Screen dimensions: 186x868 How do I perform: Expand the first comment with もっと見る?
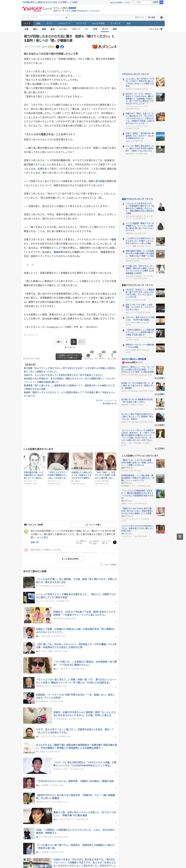[43, 537]
